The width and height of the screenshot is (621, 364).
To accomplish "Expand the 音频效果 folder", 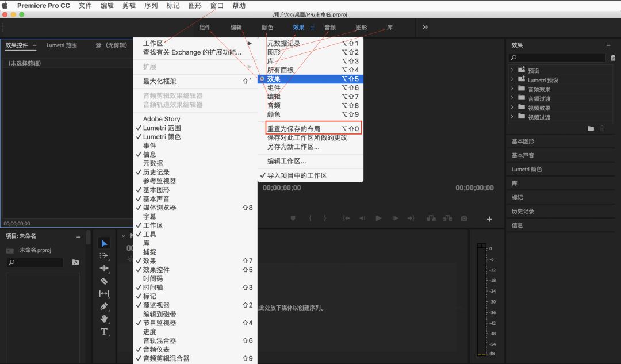I will [512, 89].
